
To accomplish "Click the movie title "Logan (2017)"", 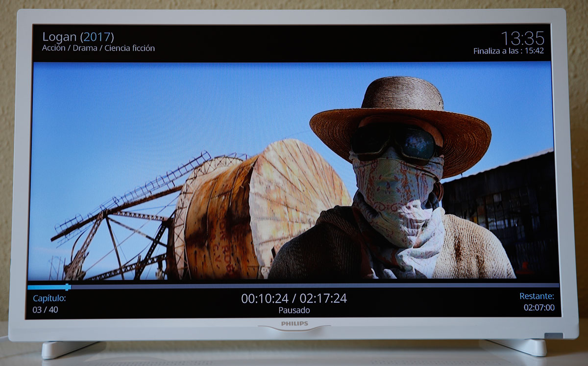I will pos(78,37).
